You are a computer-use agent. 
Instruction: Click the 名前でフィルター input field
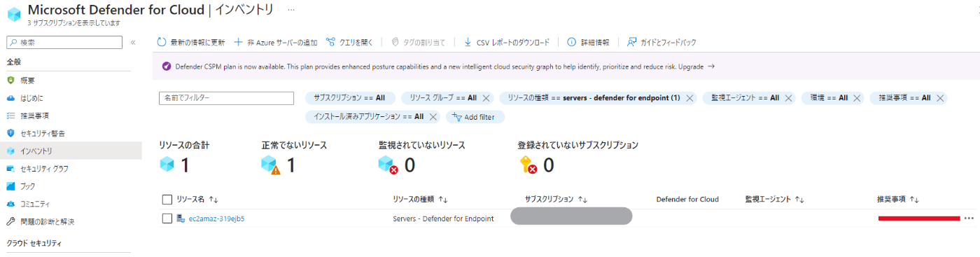pyautogui.click(x=225, y=98)
